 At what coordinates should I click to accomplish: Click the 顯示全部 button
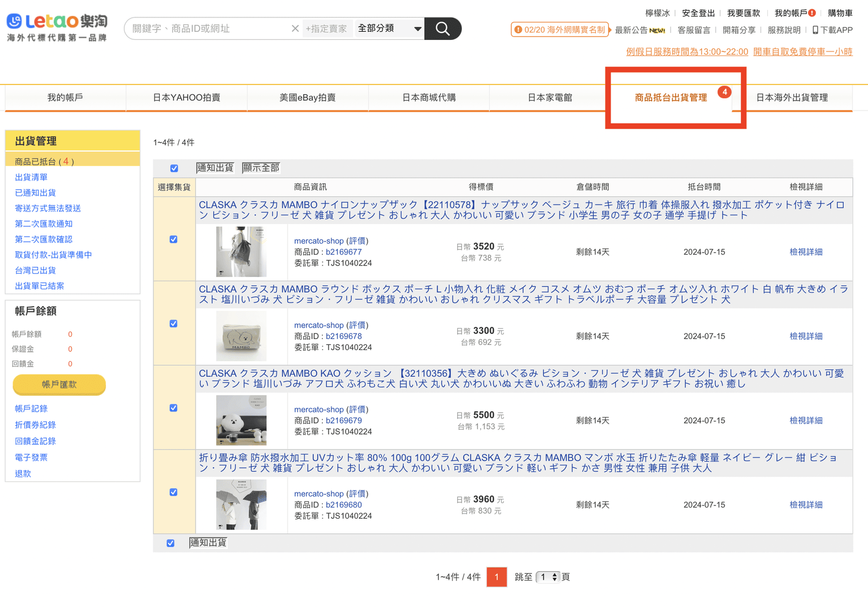coord(261,168)
